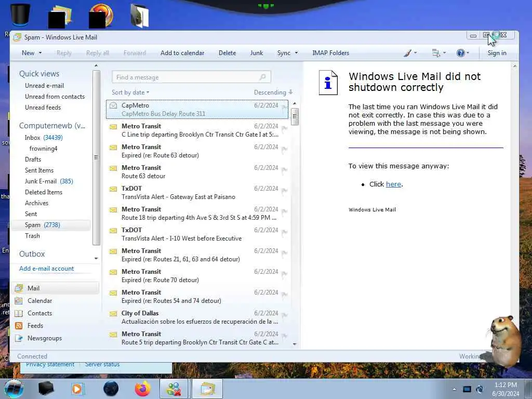The image size is (532, 399).
Task: Click Add e-mail account link
Action: pos(46,269)
